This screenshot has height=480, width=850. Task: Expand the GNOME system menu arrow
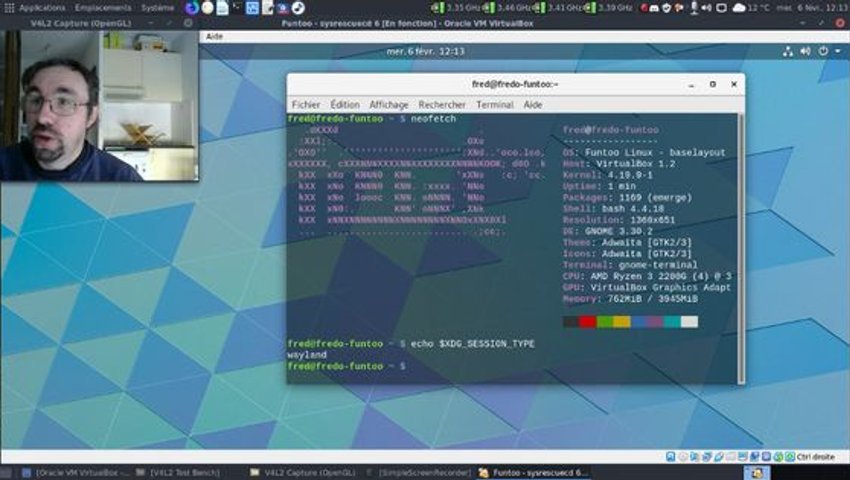(838, 51)
